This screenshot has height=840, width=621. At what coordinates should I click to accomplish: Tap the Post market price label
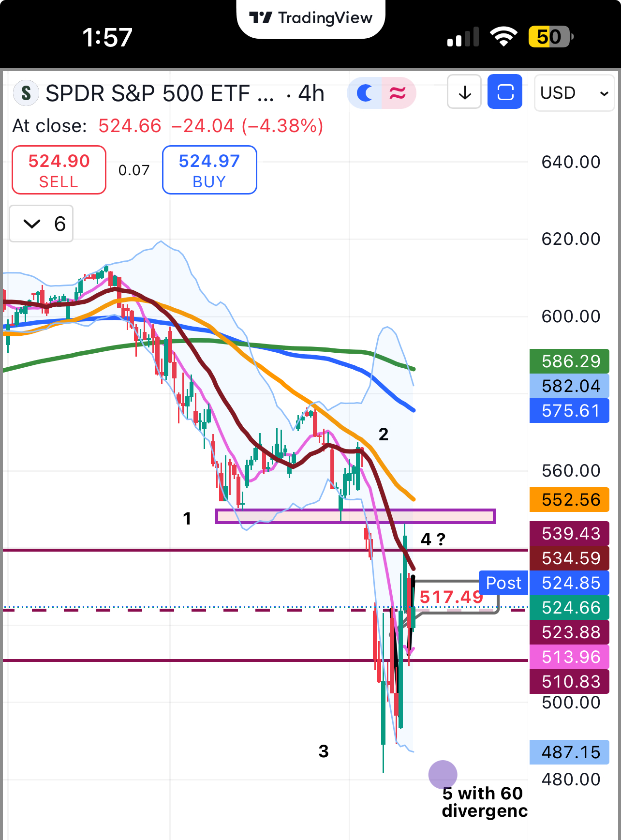[x=503, y=583]
